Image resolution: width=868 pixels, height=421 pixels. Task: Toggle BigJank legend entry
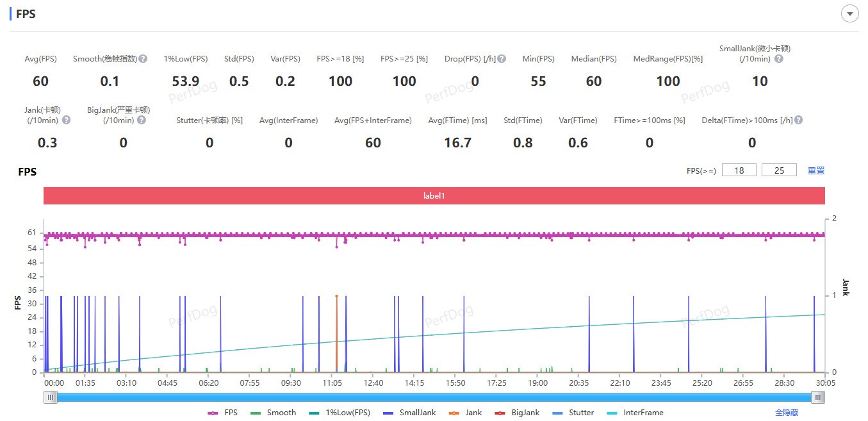[x=517, y=413]
